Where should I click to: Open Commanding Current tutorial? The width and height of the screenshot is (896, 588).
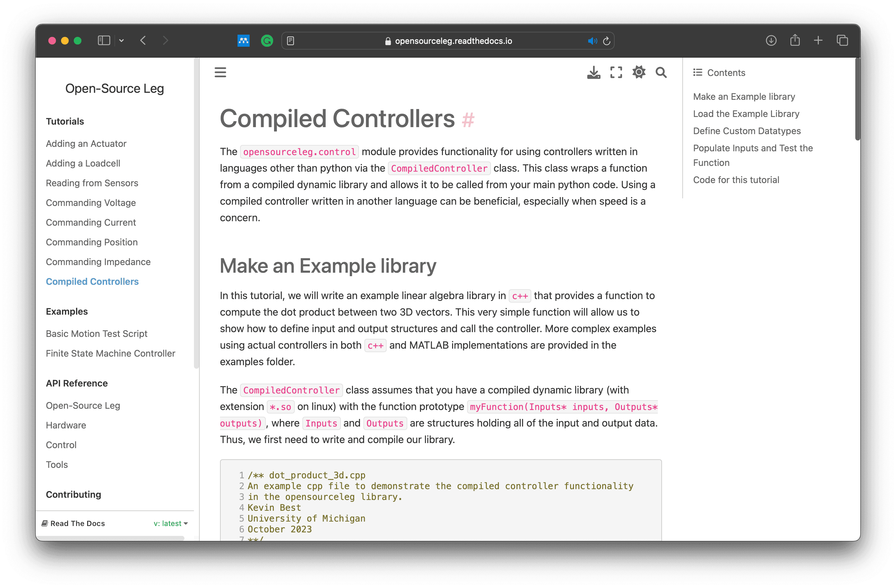(91, 222)
